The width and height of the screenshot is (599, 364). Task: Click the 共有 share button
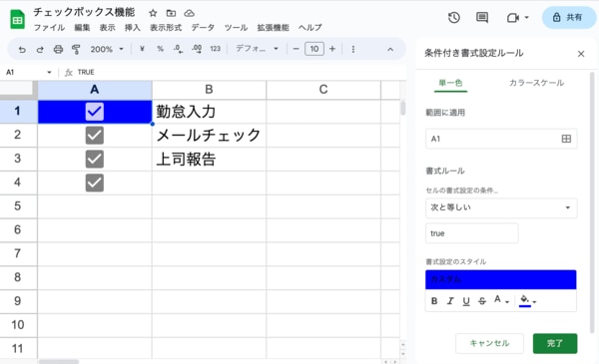point(568,18)
